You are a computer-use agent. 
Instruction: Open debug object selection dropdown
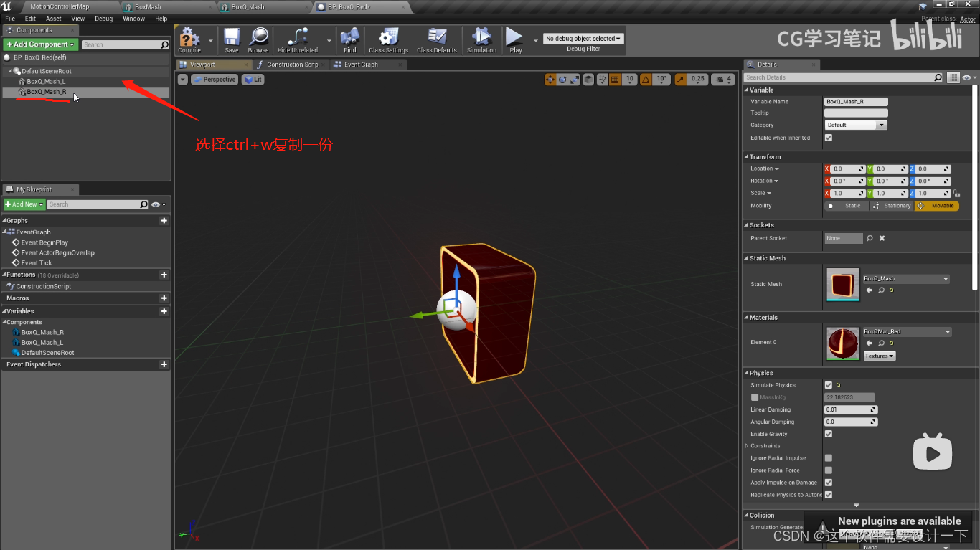pyautogui.click(x=583, y=39)
